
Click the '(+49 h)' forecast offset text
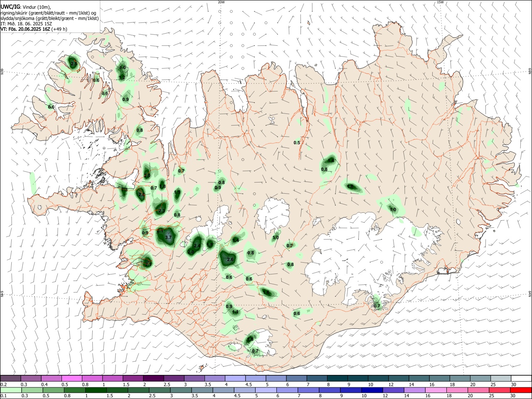click(x=60, y=29)
